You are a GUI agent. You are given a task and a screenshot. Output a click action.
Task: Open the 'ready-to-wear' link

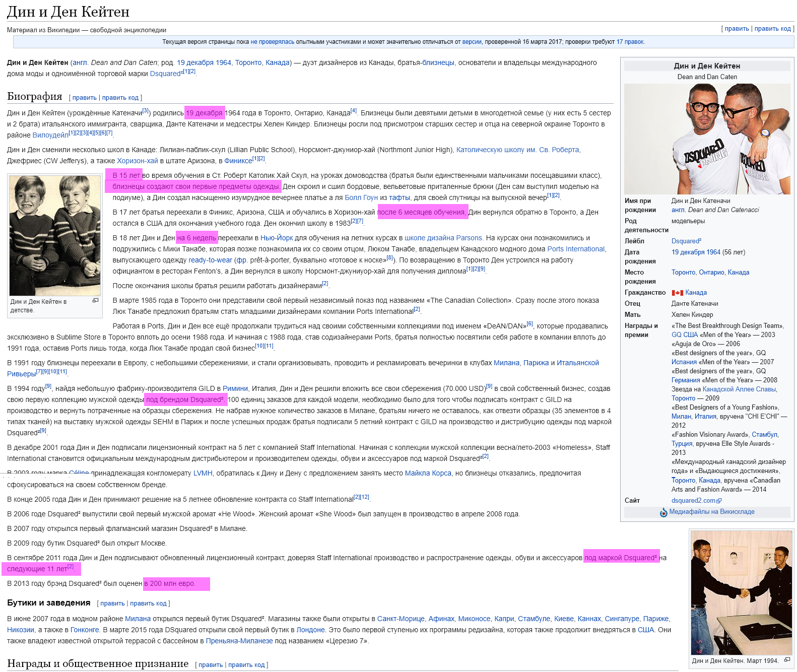[x=210, y=260]
